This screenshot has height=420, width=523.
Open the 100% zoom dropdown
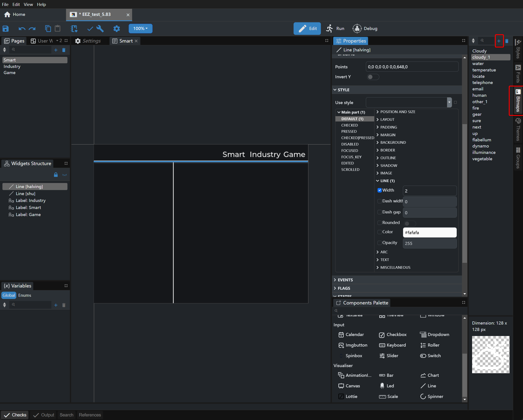pos(140,29)
